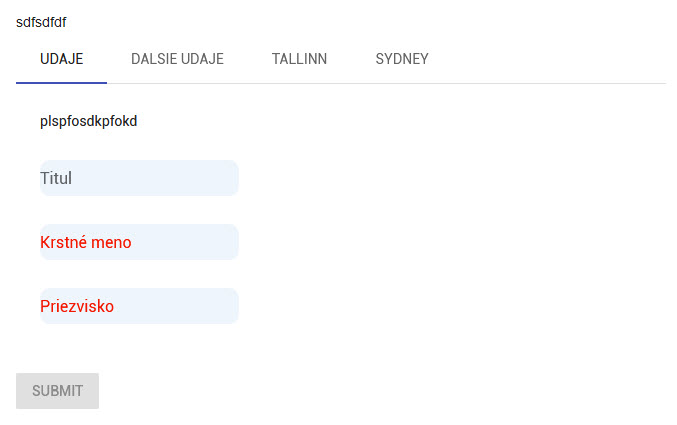677x425 pixels.
Task: Place cursor in first name required field
Action: pos(180,242)
